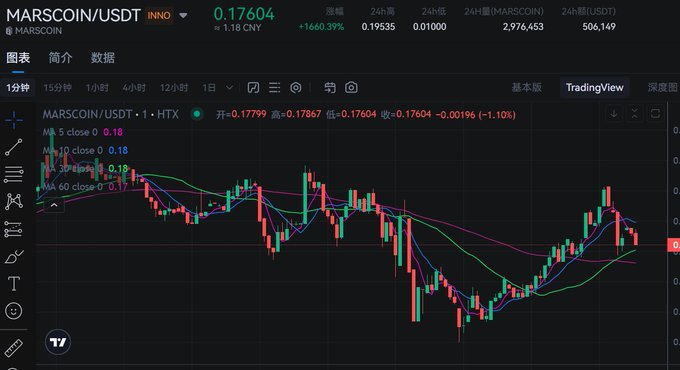The width and height of the screenshot is (680, 370).
Task: Select the crosshair cursor tool
Action: [x=14, y=120]
